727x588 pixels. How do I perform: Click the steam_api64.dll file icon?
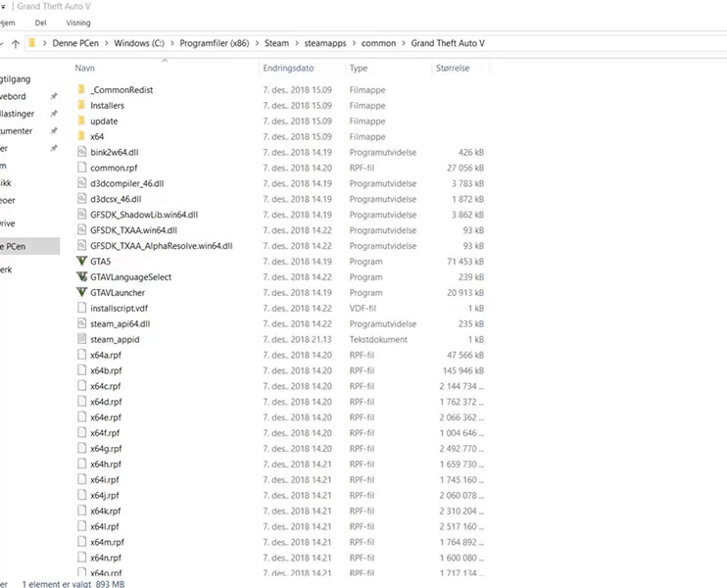[81, 323]
